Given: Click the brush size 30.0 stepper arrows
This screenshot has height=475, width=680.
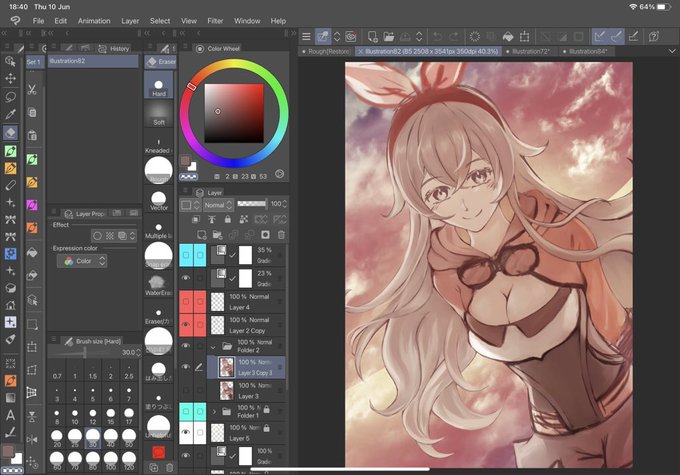Looking at the screenshot, I should click(x=138, y=352).
